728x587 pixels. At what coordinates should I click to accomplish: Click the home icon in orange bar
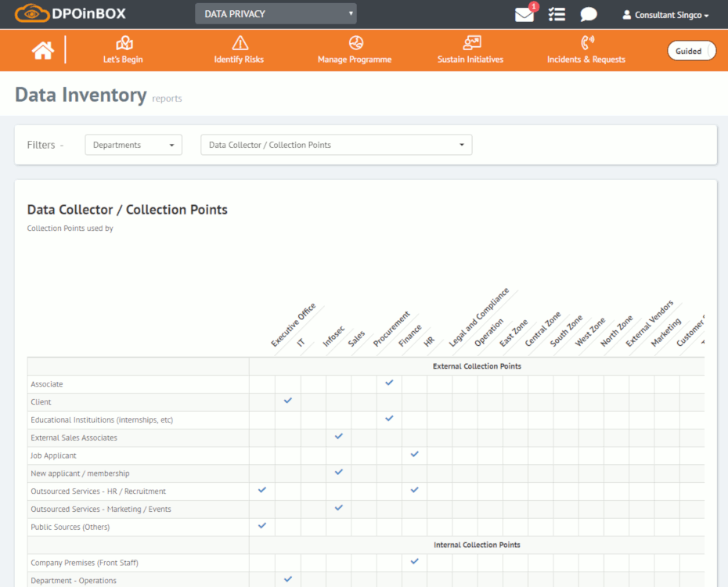(43, 50)
